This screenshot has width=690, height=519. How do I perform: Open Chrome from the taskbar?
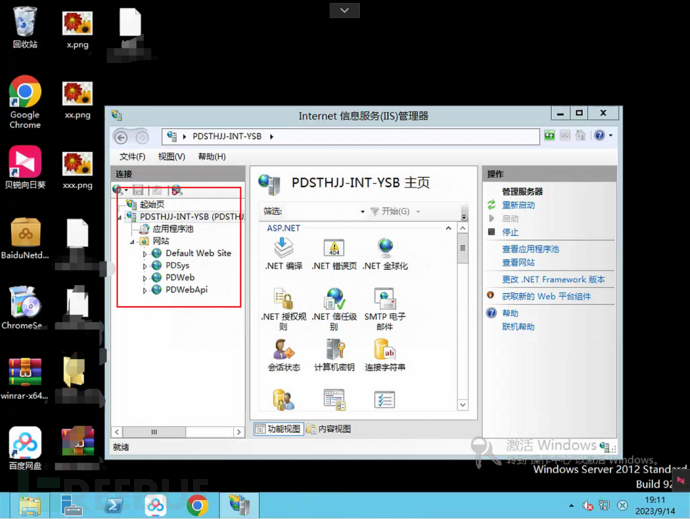pyautogui.click(x=198, y=505)
